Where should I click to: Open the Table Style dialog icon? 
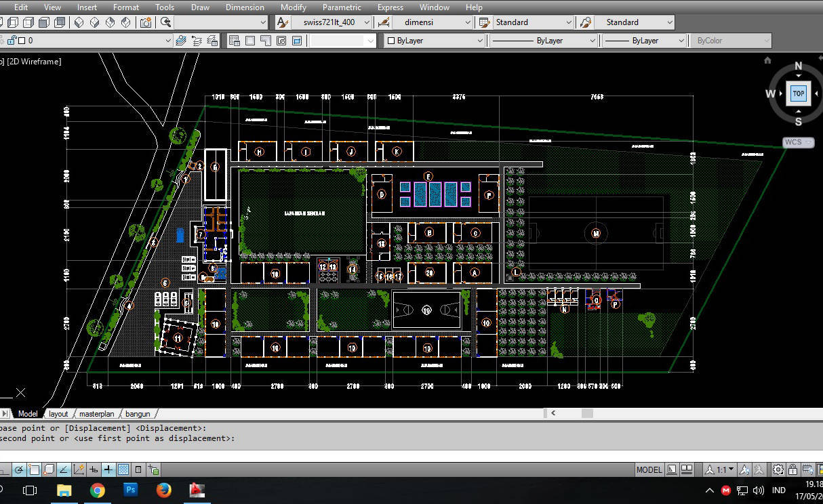click(483, 22)
